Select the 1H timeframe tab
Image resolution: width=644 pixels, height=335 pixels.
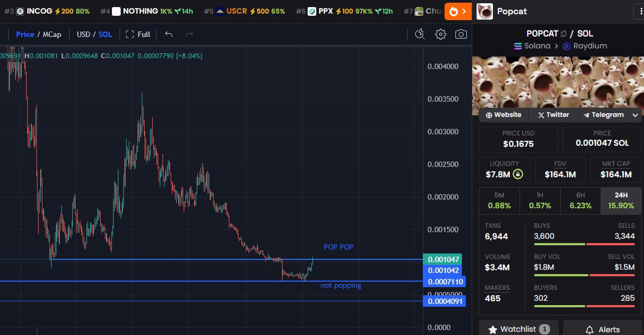540,201
